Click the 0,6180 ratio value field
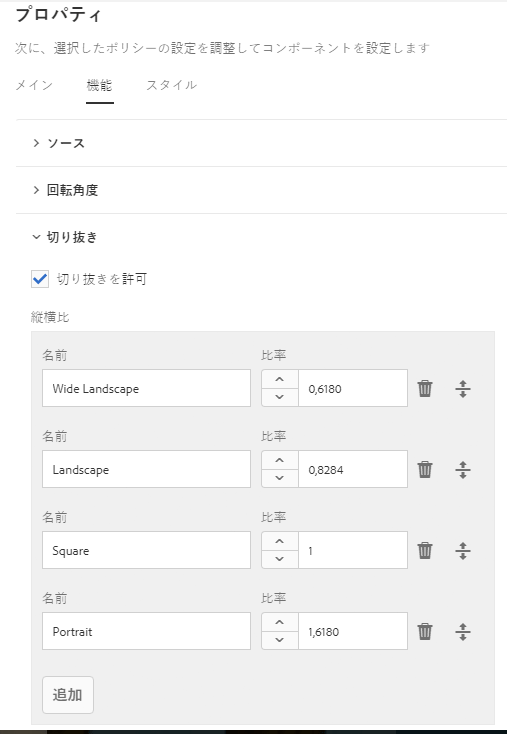 [353, 388]
